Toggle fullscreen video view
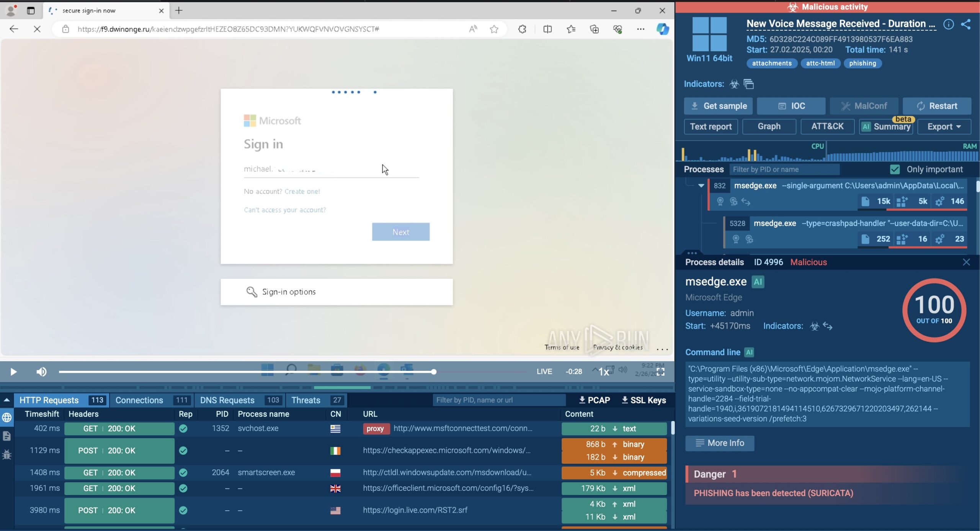The width and height of the screenshot is (980, 531). click(660, 372)
